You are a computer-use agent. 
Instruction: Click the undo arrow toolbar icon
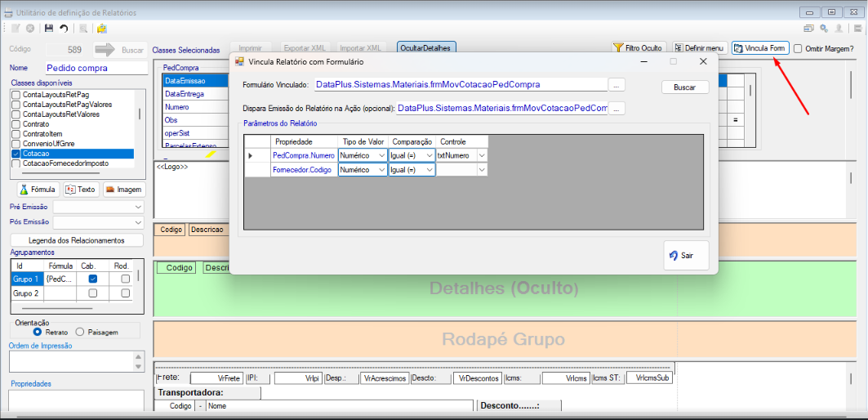pyautogui.click(x=64, y=29)
